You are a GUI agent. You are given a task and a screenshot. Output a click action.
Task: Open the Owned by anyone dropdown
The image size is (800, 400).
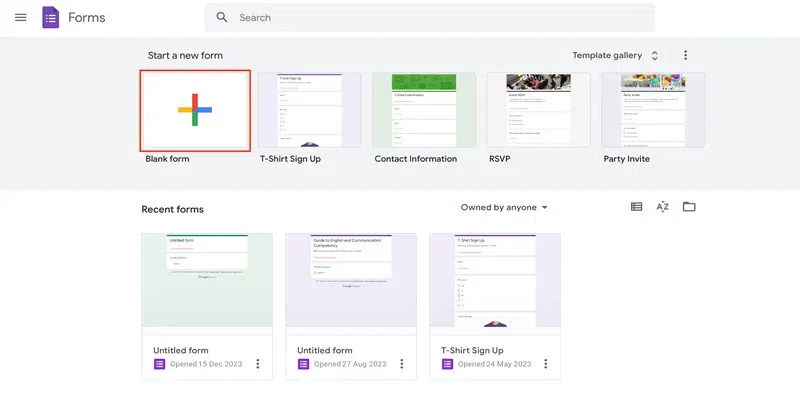[504, 208]
